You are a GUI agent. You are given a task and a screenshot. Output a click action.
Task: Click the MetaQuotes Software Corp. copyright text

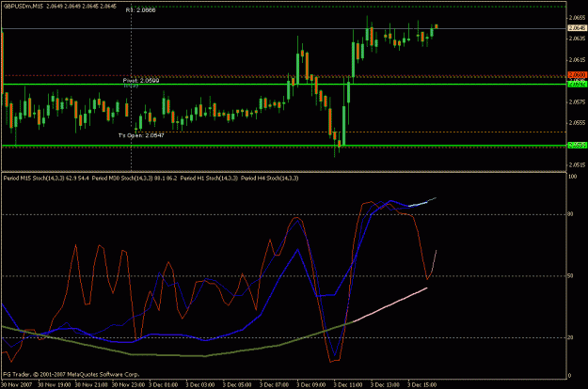(x=72, y=374)
